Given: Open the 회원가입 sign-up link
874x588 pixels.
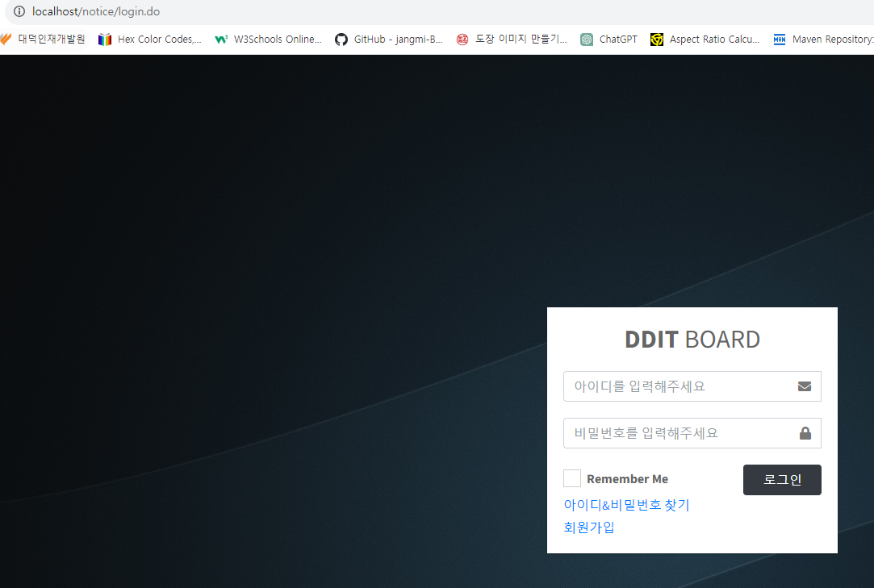Looking at the screenshot, I should click(x=588, y=528).
